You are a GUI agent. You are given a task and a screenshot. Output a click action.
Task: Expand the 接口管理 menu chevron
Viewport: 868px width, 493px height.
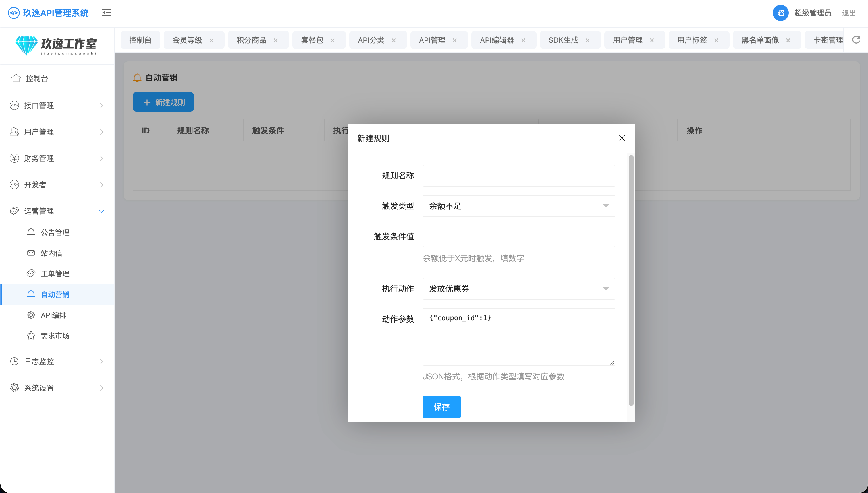coord(101,106)
